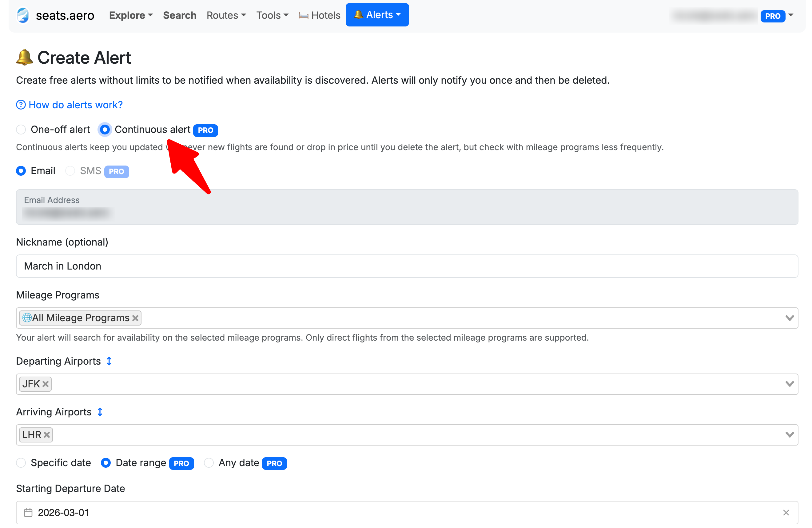The height and width of the screenshot is (528, 812).
Task: Open the Departing Airports dropdown chevron
Action: 789,384
